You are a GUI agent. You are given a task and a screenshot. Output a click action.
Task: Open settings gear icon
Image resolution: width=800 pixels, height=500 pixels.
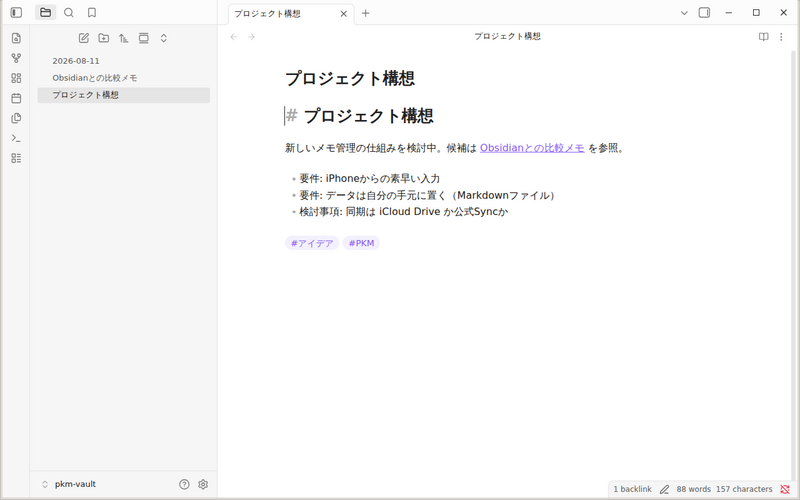pos(203,484)
